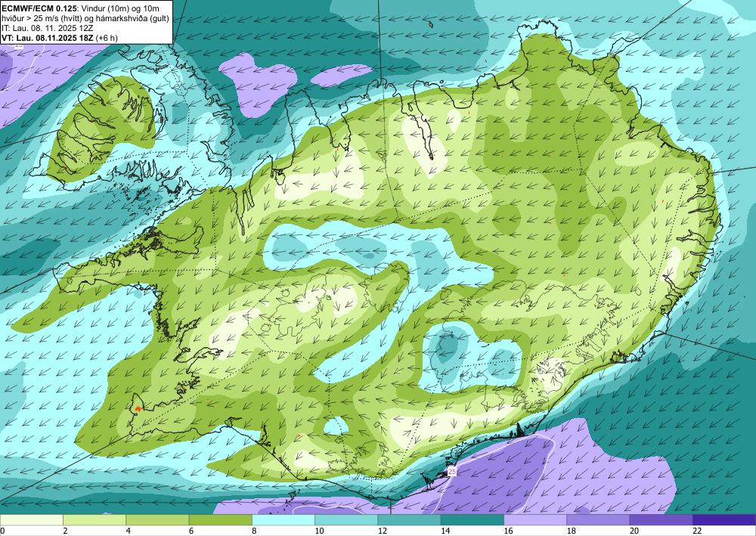756x536 pixels.
Task: Click the valid time "VT: Lau. 08.11.2025 18Z"
Action: point(48,38)
